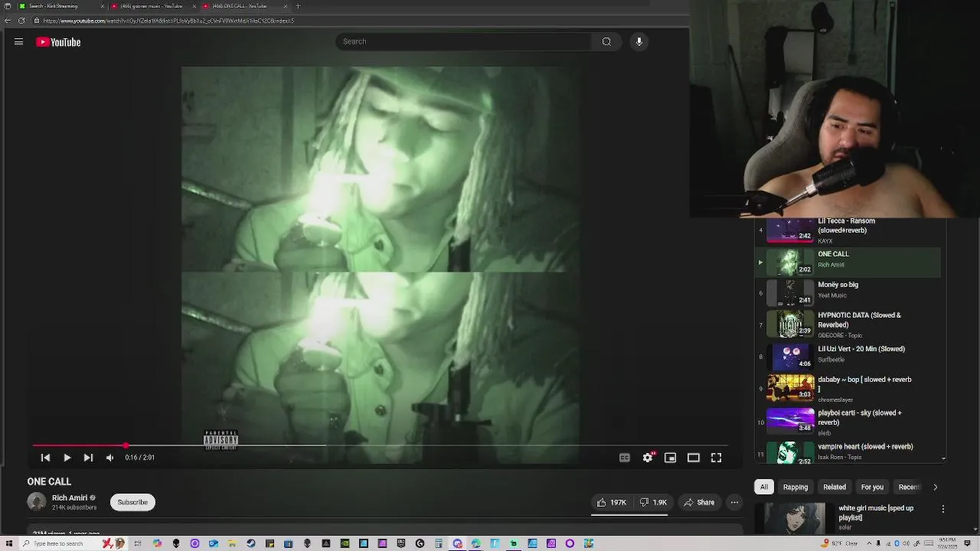Image resolution: width=980 pixels, height=551 pixels.
Task: Select the For you filter chip
Action: (872, 487)
